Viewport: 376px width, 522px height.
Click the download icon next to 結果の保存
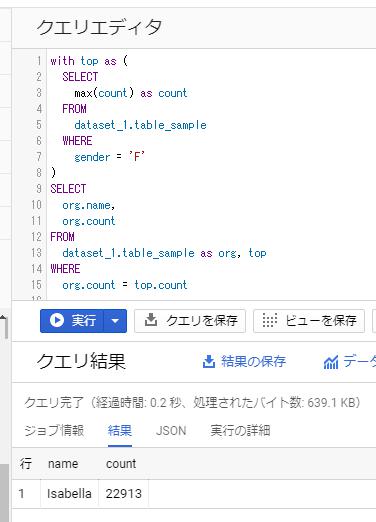pos(209,362)
